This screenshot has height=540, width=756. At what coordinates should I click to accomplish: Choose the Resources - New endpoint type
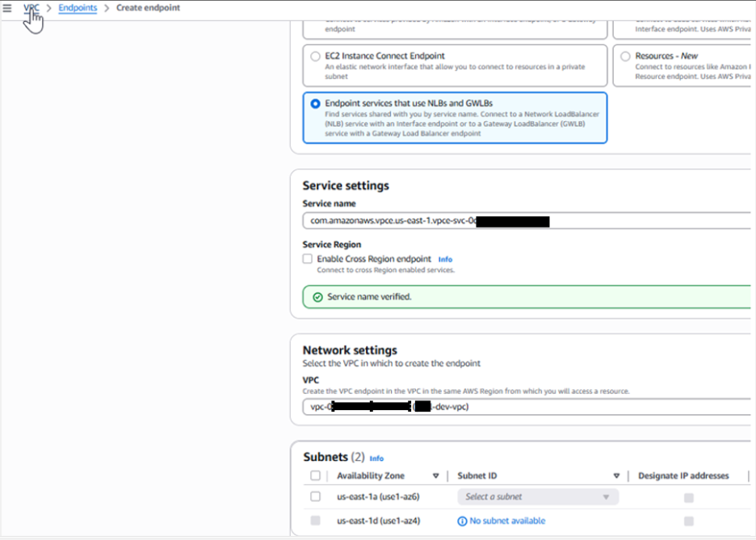pos(625,57)
